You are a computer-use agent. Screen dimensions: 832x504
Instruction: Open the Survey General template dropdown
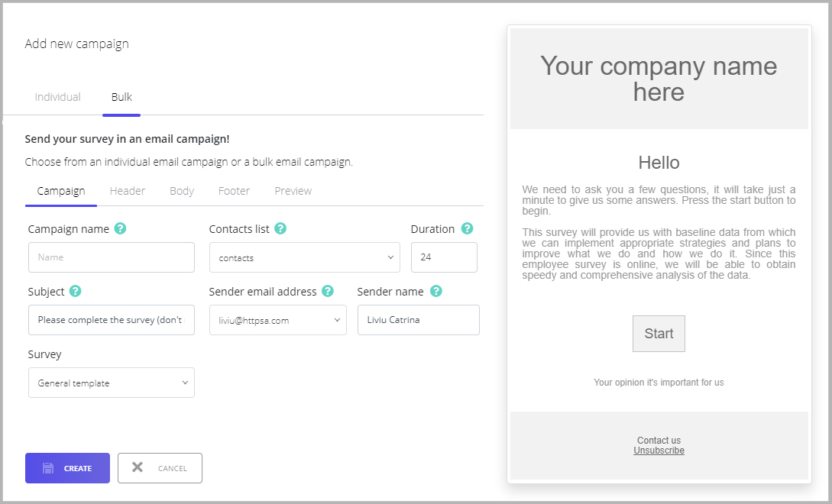pyautogui.click(x=112, y=383)
